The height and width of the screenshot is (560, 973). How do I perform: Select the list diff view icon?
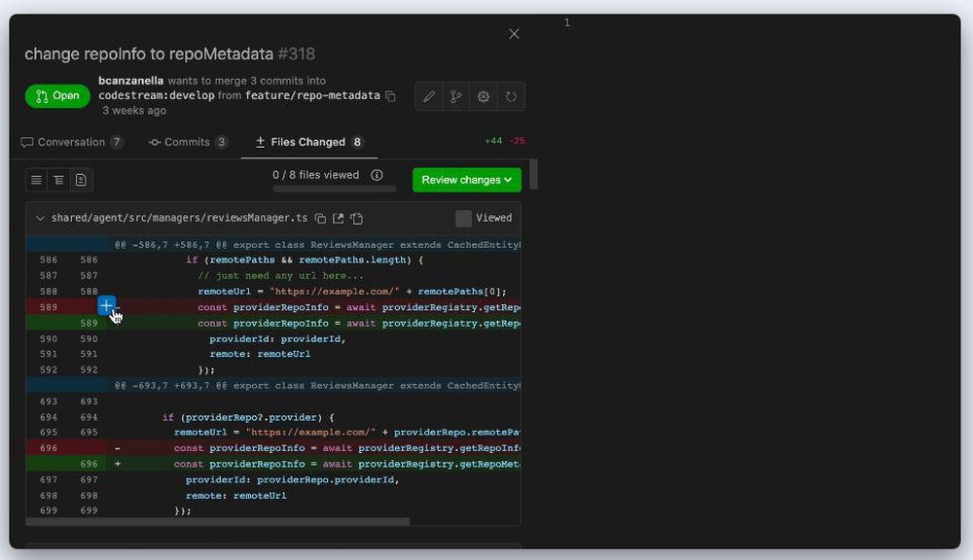pyautogui.click(x=37, y=180)
